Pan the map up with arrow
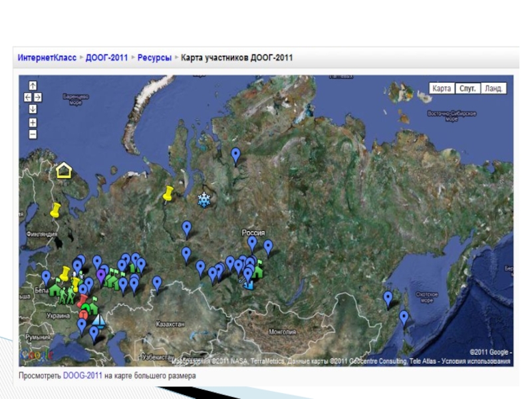 point(33,86)
